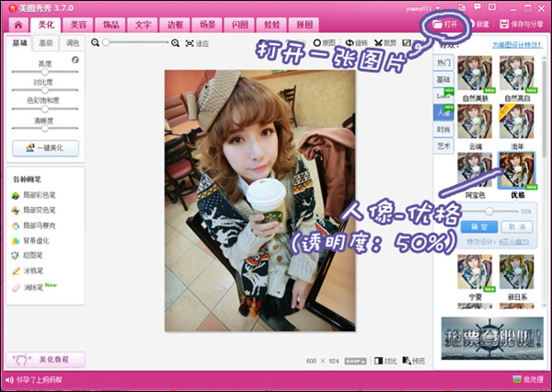Click the 旋转 rotate tool
552x392 pixels.
tap(356, 43)
